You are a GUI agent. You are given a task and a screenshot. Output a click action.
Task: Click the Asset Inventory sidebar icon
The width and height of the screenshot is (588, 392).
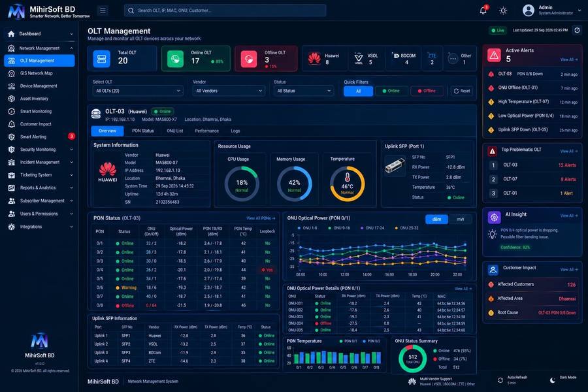click(x=12, y=99)
